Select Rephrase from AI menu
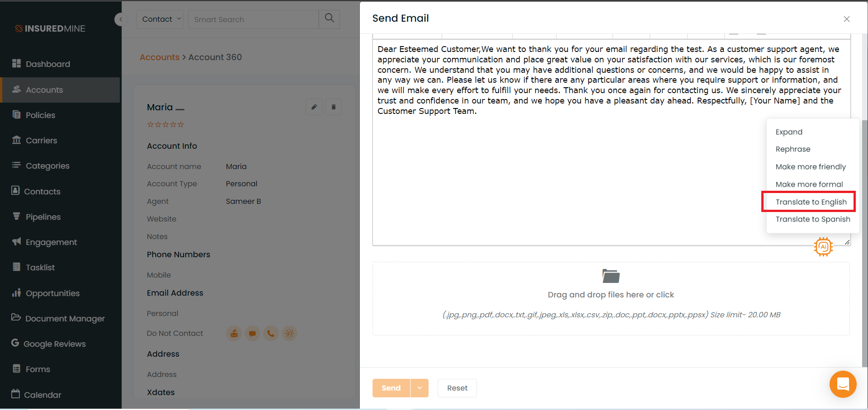Image resolution: width=868 pixels, height=410 pixels. pos(793,149)
